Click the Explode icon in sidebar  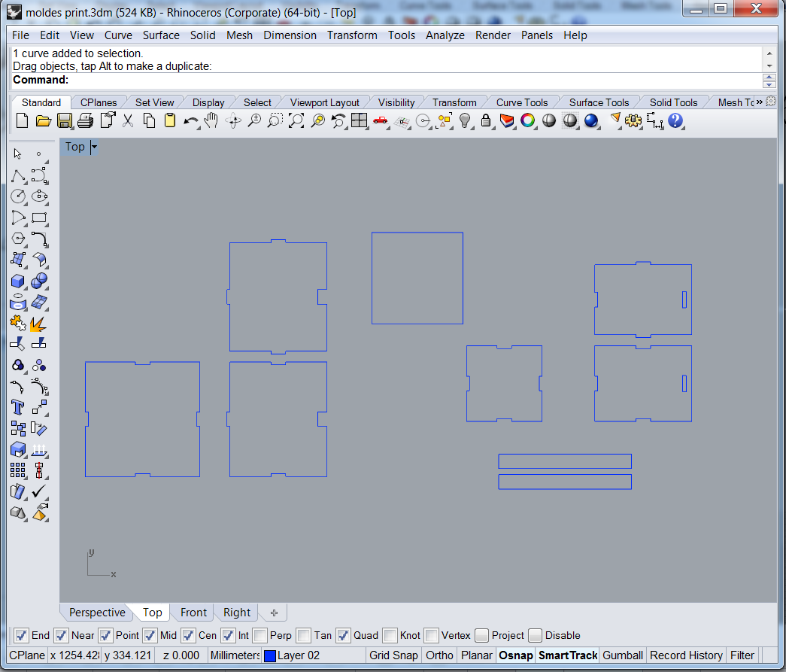click(38, 324)
